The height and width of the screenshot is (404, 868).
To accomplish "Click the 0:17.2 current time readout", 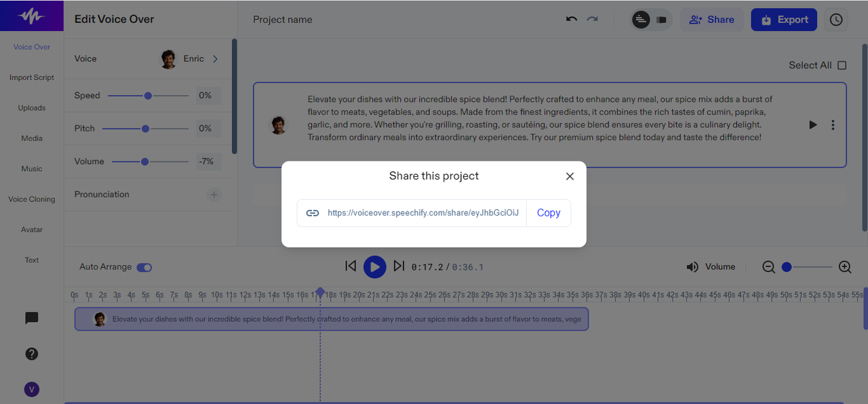I will click(427, 267).
